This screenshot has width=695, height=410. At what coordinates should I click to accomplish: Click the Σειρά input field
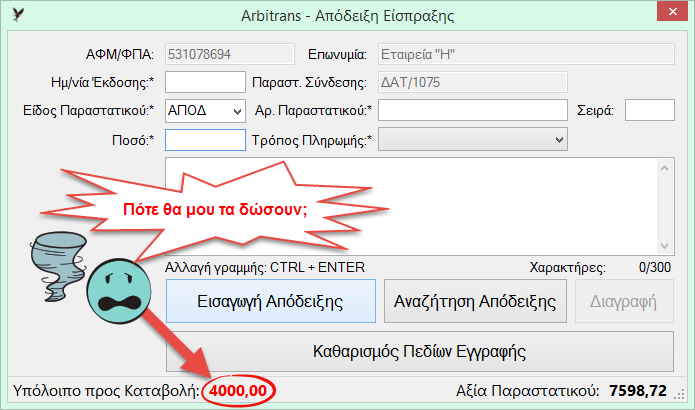tap(650, 110)
